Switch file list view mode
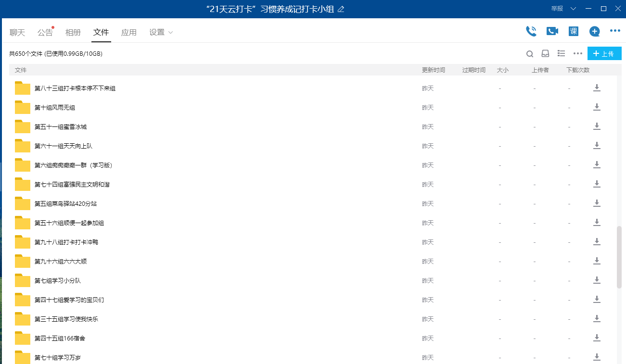The image size is (626, 364). tap(561, 53)
